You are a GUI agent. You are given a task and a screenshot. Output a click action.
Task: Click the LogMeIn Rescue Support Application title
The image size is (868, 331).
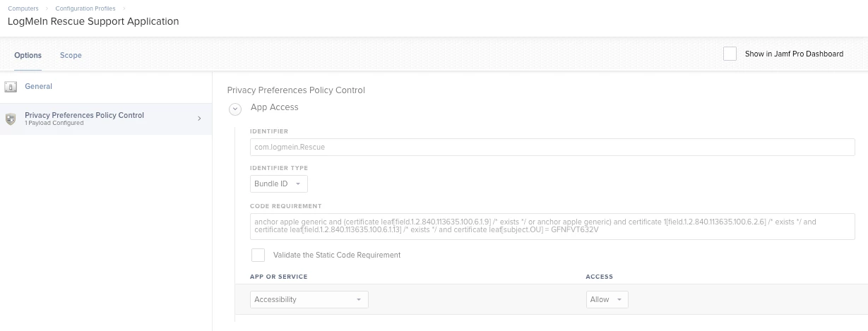(x=93, y=21)
